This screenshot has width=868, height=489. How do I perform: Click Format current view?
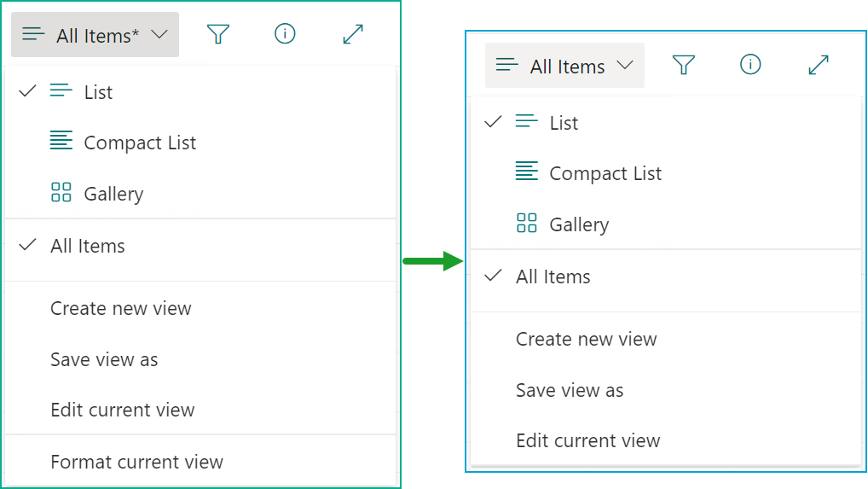(136, 462)
